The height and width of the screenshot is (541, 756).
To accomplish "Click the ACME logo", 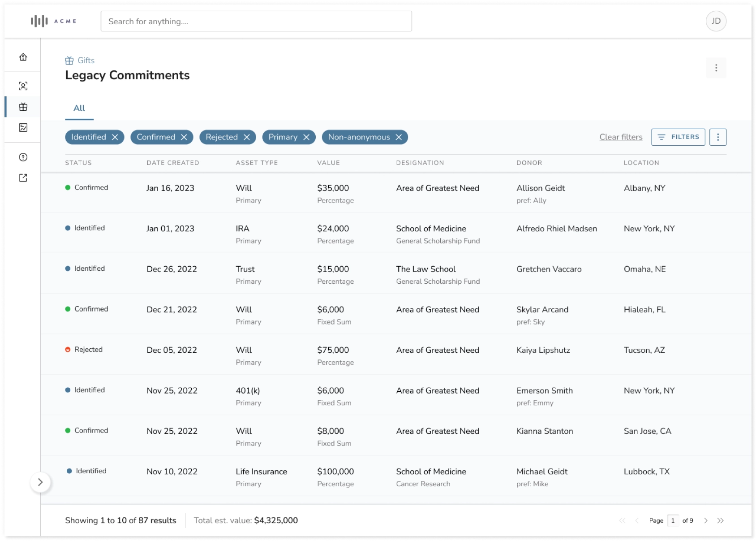I will click(x=53, y=21).
